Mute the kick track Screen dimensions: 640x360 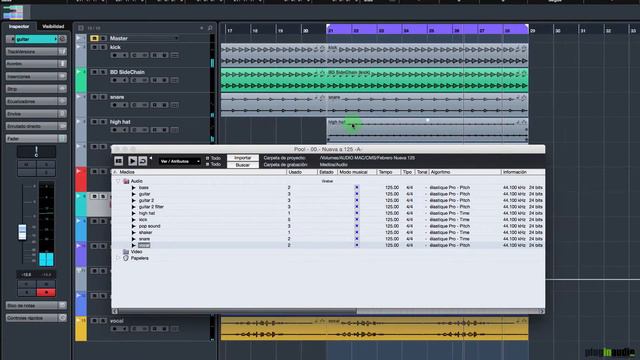94,47
